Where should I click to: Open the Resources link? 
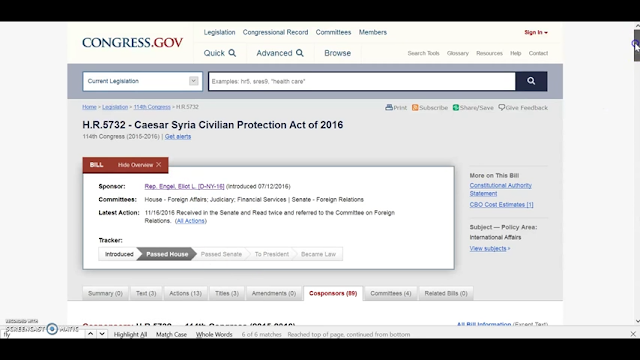coord(489,53)
